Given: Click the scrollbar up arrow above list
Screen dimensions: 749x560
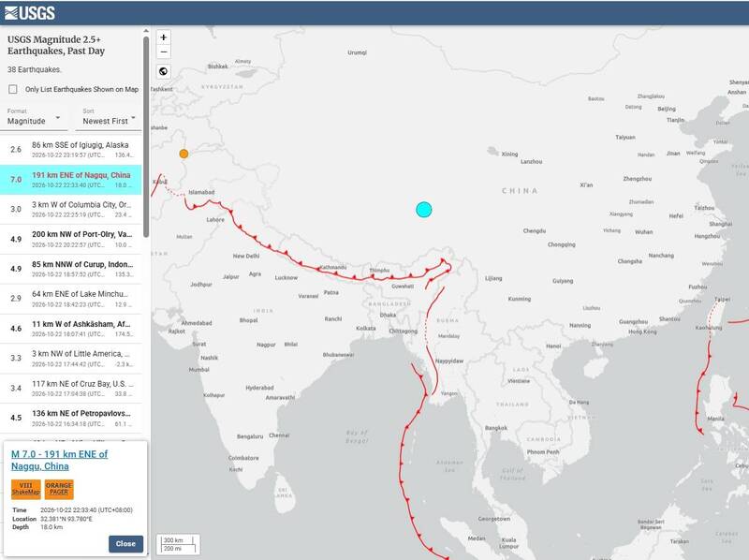Looking at the screenshot, I should click(x=146, y=31).
